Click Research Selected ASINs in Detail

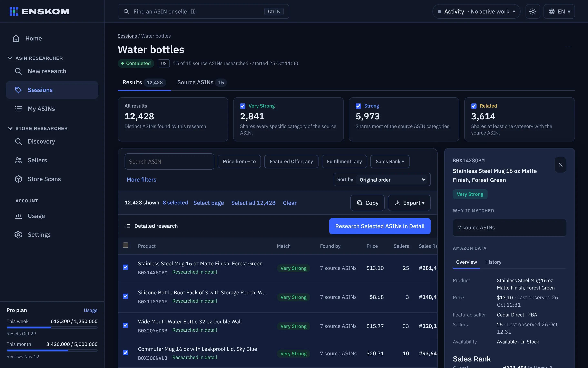(x=380, y=226)
